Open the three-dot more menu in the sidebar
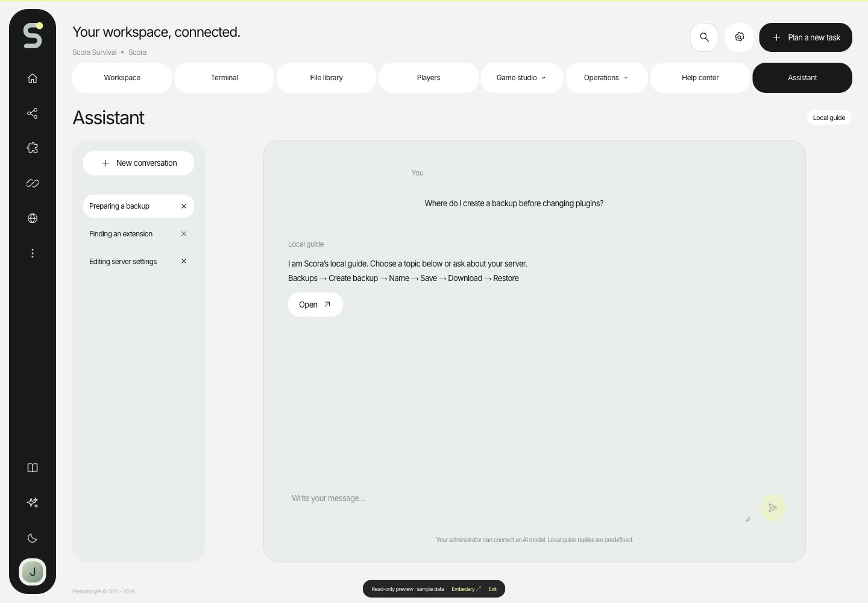 click(x=33, y=253)
